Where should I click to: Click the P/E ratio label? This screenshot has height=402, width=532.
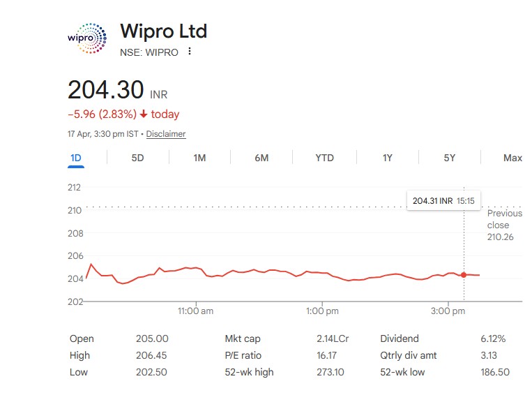tap(243, 355)
